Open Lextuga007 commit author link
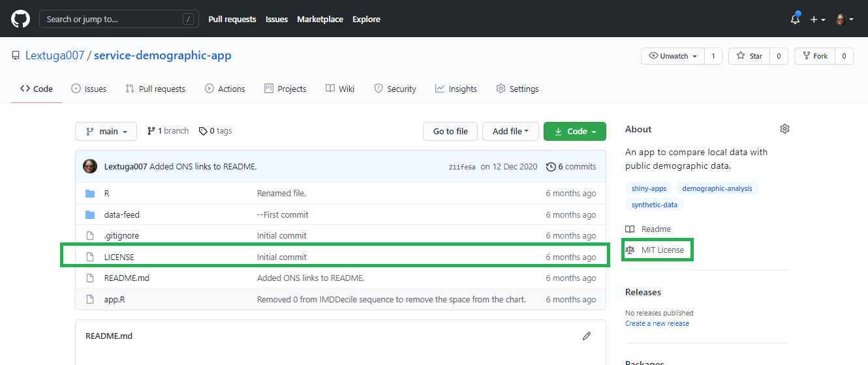Image resolution: width=868 pixels, height=365 pixels. click(125, 167)
